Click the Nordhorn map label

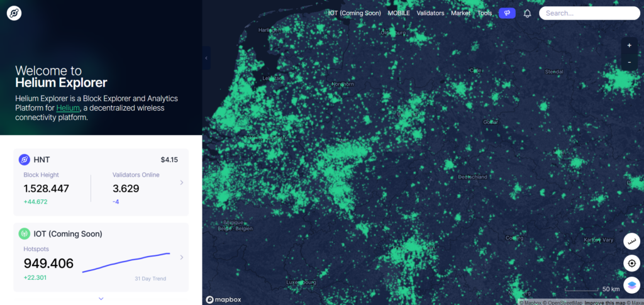click(x=342, y=84)
